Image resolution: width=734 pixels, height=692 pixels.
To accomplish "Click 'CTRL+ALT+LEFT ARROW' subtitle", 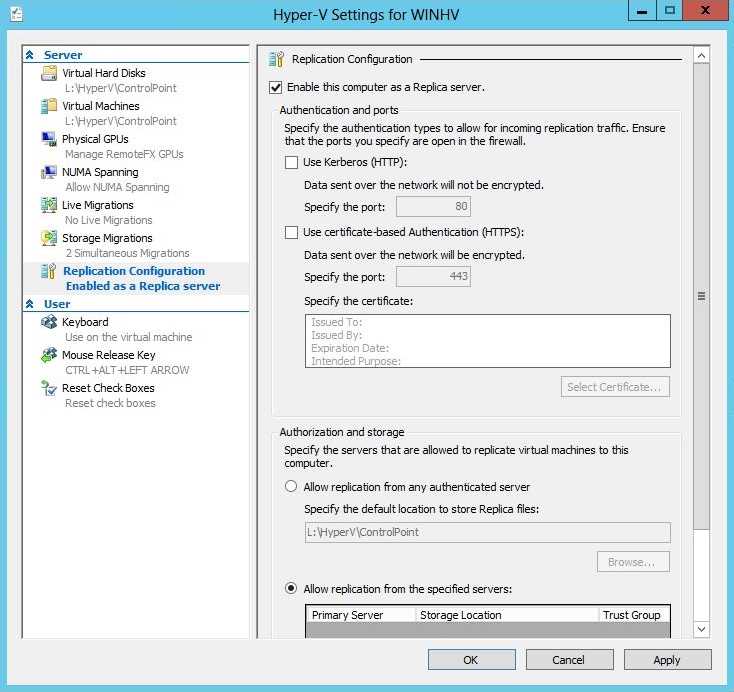I will 127,370.
